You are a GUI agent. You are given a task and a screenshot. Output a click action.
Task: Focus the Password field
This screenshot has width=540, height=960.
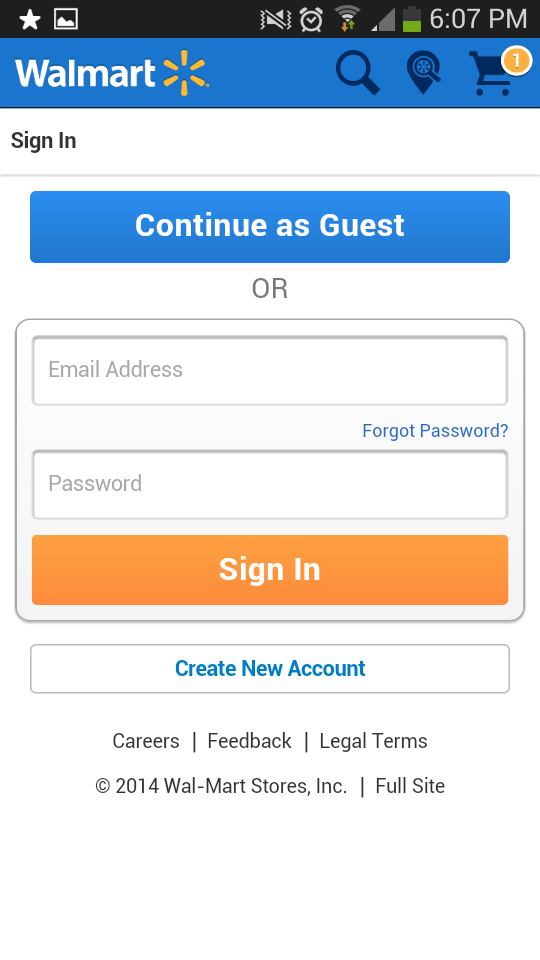(270, 484)
